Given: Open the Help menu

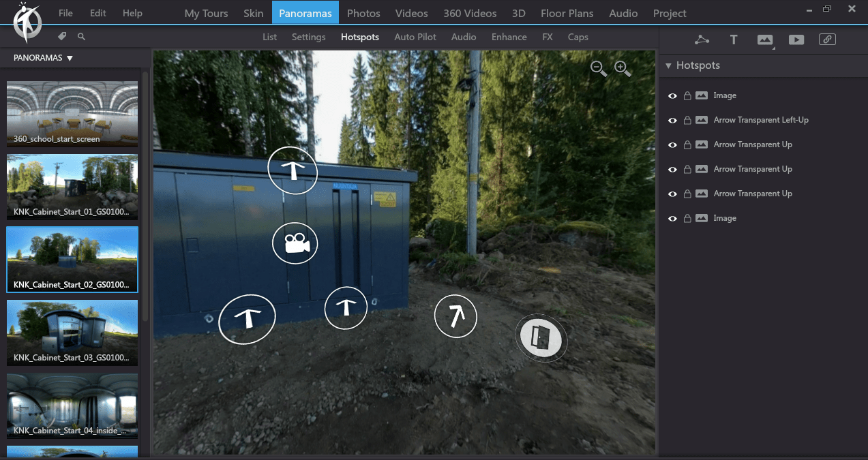Looking at the screenshot, I should pos(132,13).
